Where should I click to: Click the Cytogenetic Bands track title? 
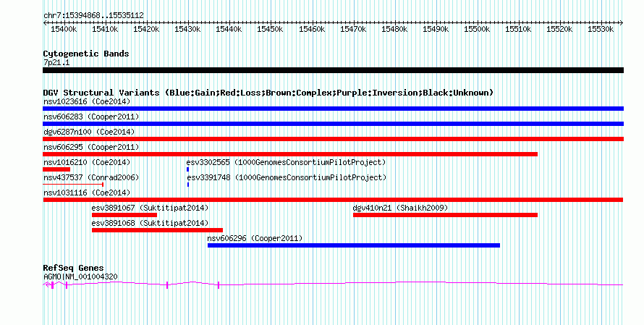tap(86, 54)
